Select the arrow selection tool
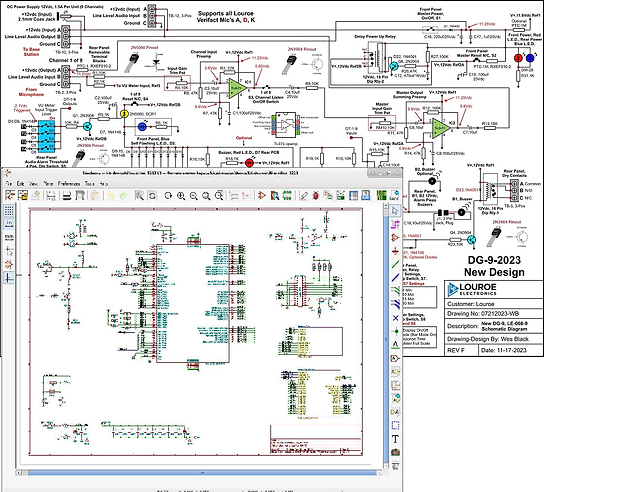This screenshot has height=492, width=643. coord(395,210)
